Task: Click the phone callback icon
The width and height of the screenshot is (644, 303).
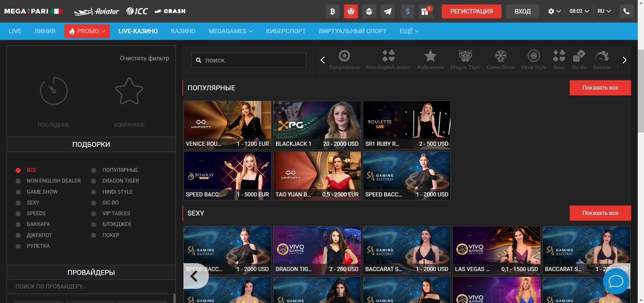Action: click(x=626, y=11)
